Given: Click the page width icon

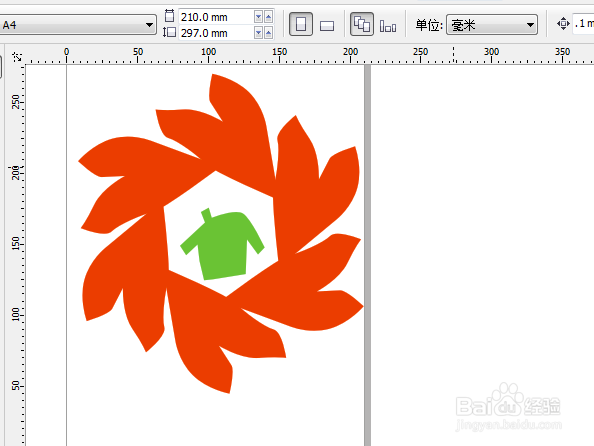Looking at the screenshot, I should tap(169, 16).
